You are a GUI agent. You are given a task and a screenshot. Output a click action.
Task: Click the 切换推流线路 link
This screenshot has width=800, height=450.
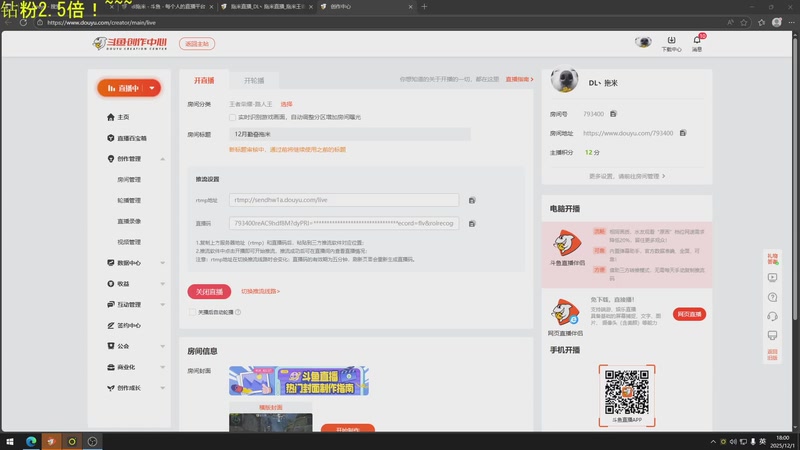click(x=260, y=291)
